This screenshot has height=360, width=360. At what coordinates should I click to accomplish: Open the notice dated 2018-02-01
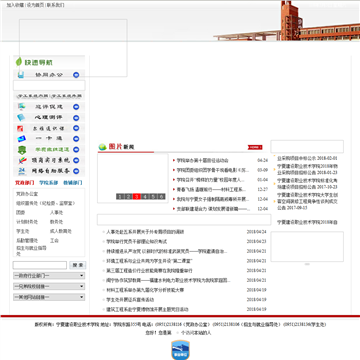point(307,158)
